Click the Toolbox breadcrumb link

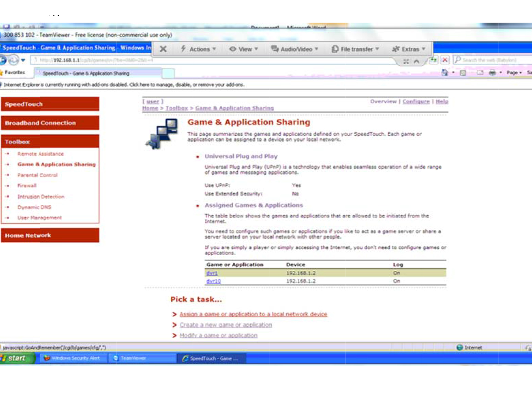tap(177, 108)
